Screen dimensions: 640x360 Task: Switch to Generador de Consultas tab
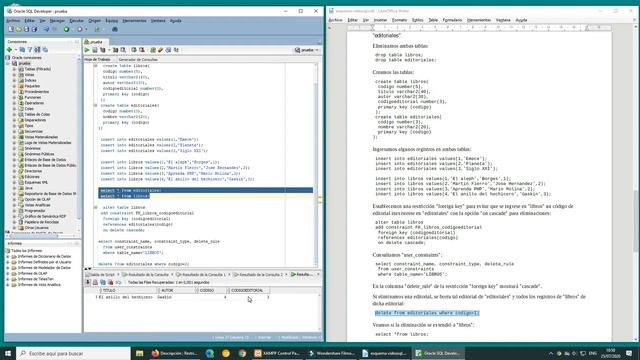pos(138,60)
